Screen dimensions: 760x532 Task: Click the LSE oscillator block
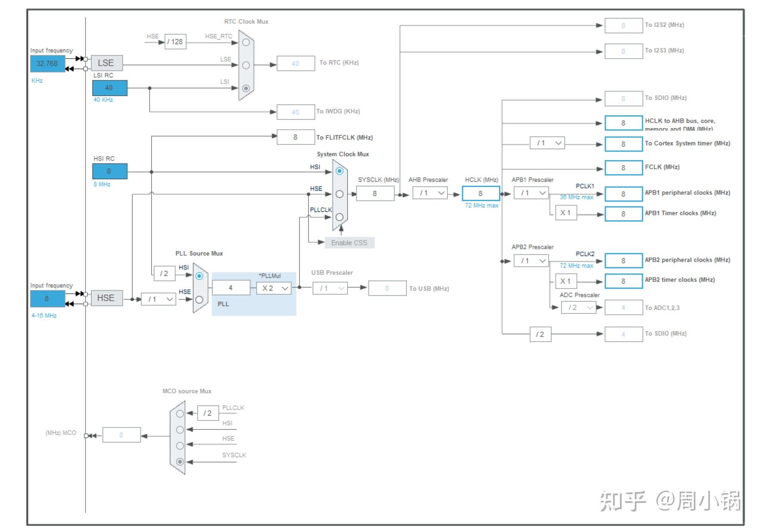click(x=107, y=63)
